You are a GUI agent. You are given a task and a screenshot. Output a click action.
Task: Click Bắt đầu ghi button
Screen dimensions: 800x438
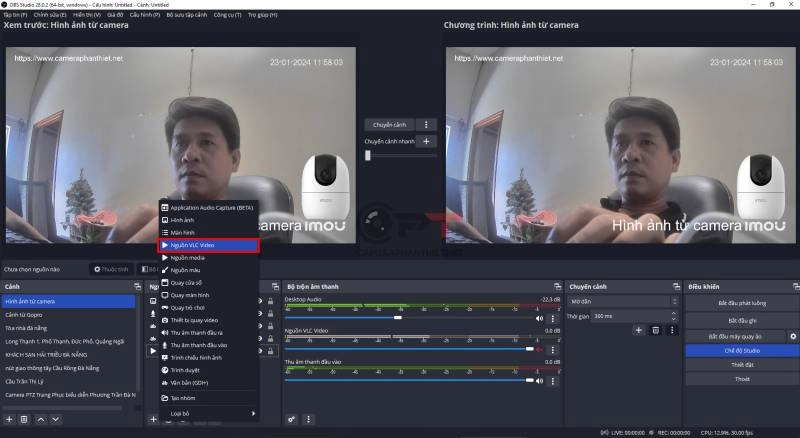pyautogui.click(x=742, y=321)
